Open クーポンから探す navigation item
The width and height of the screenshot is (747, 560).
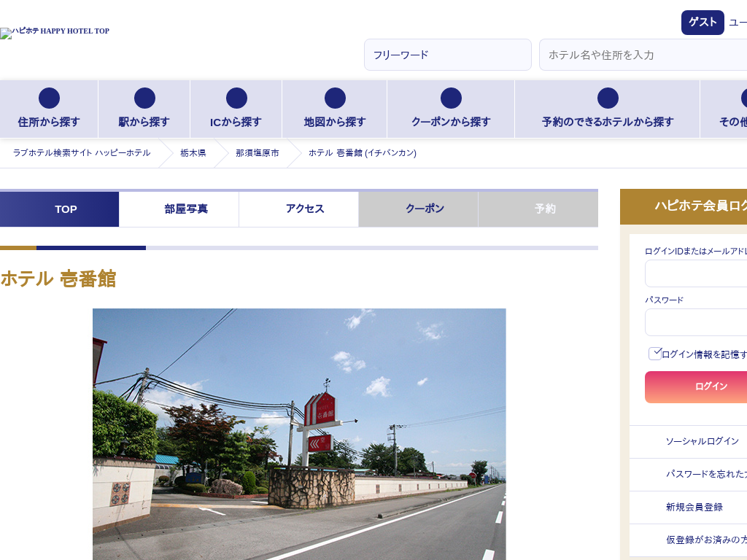click(451, 109)
